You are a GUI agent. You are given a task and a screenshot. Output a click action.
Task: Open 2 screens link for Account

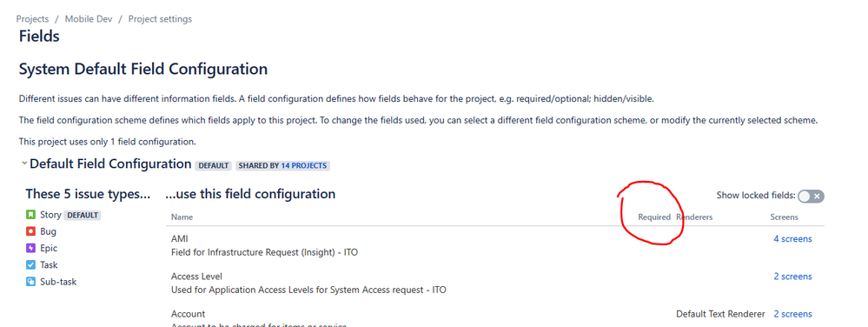tap(792, 314)
